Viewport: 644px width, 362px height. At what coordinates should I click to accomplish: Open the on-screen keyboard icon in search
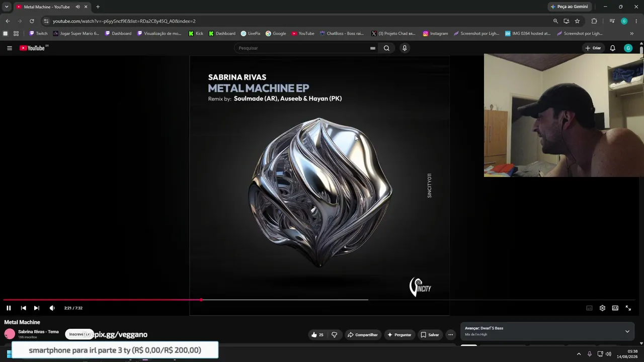coord(373,48)
